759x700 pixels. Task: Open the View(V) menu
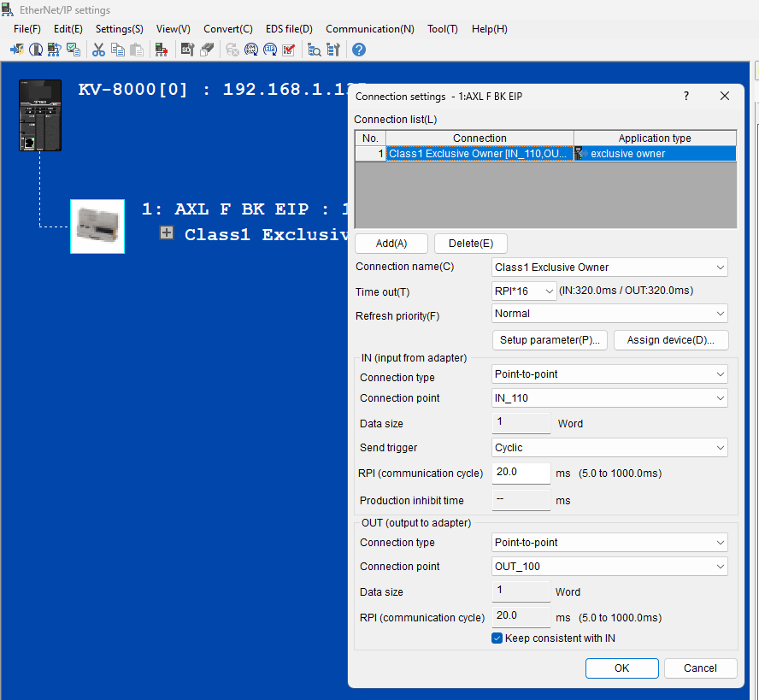pyautogui.click(x=174, y=29)
